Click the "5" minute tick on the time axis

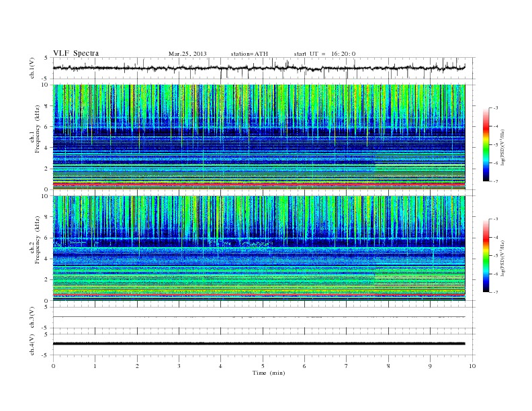point(263,366)
